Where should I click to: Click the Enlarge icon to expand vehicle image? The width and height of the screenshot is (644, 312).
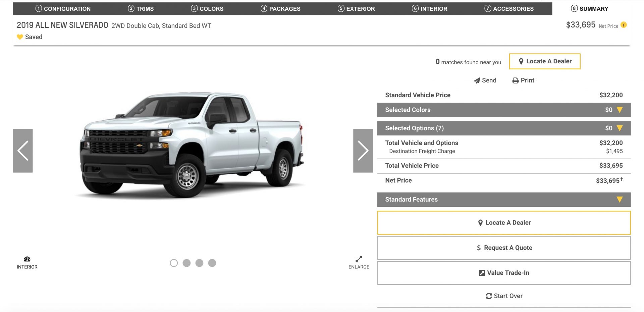pos(359,259)
